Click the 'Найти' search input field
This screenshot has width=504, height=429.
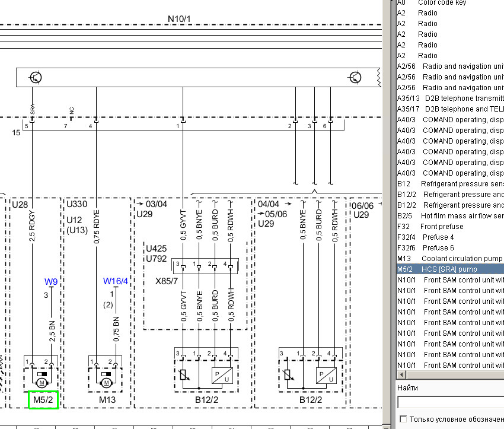[451, 402]
